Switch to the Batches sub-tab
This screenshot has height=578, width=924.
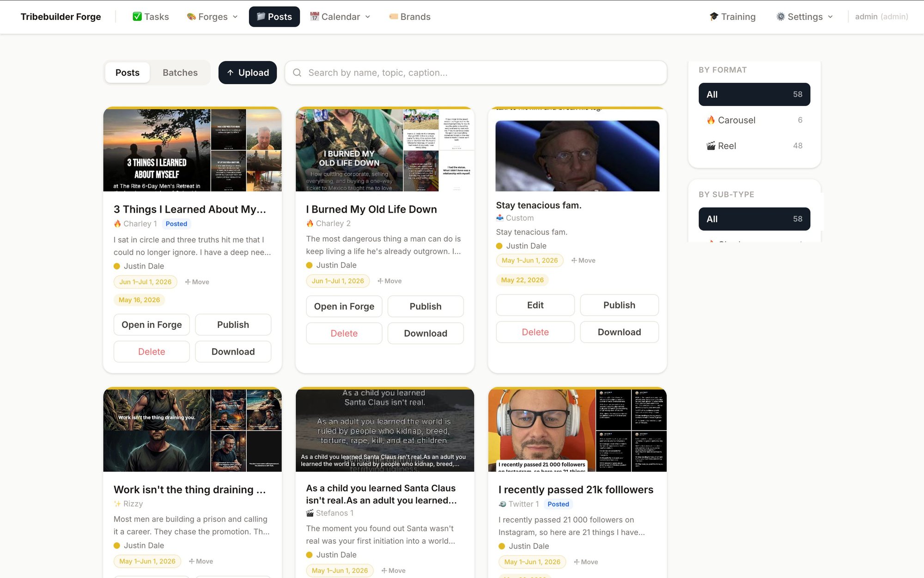(x=180, y=73)
